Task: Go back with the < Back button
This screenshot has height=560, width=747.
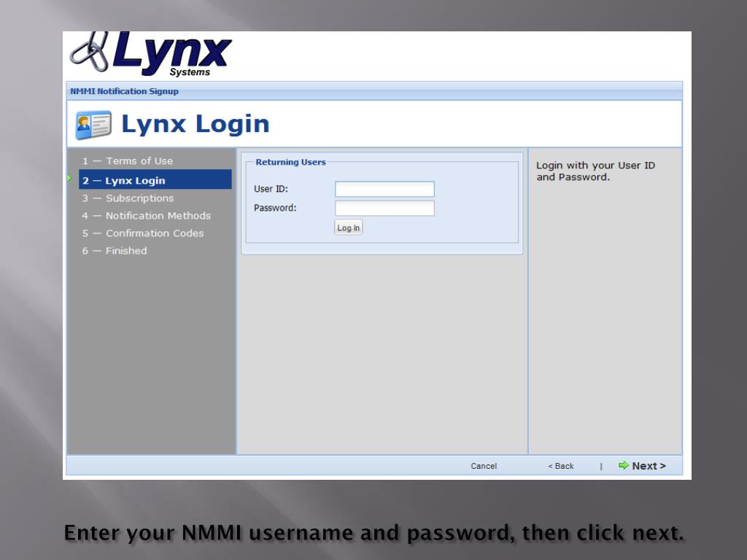Action: 561,466
